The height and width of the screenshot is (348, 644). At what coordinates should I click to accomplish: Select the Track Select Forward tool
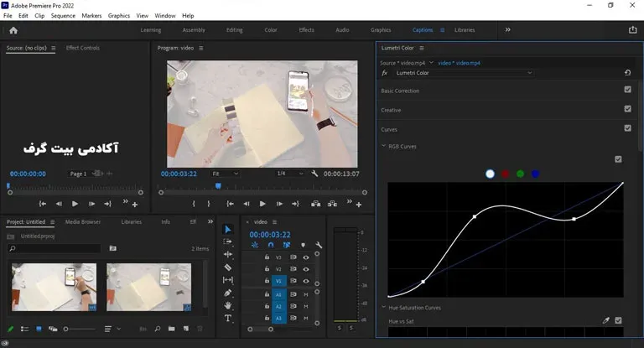coord(228,242)
